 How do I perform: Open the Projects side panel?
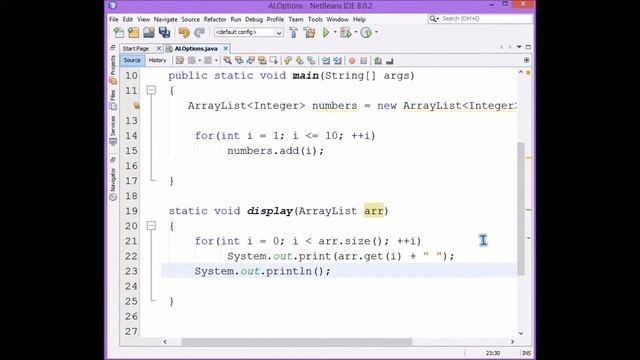pyautogui.click(x=113, y=70)
